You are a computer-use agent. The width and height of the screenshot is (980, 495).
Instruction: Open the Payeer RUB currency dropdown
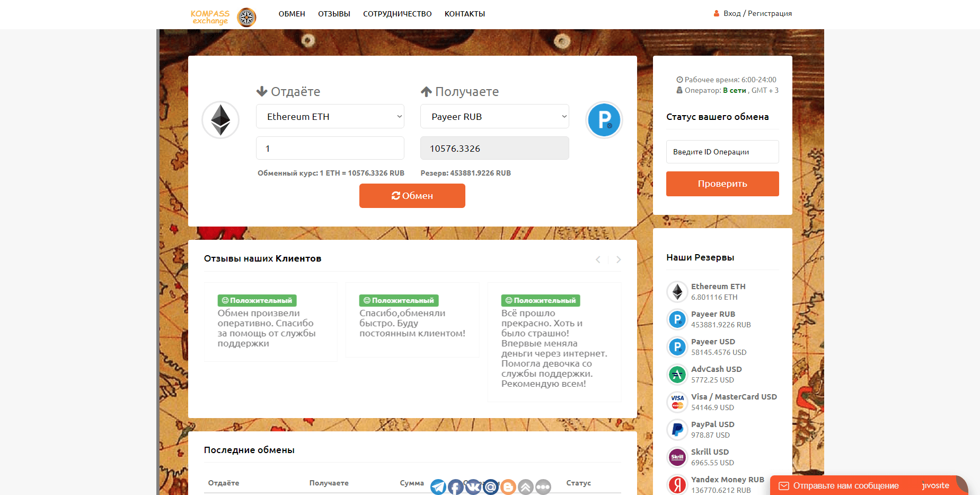pos(494,116)
